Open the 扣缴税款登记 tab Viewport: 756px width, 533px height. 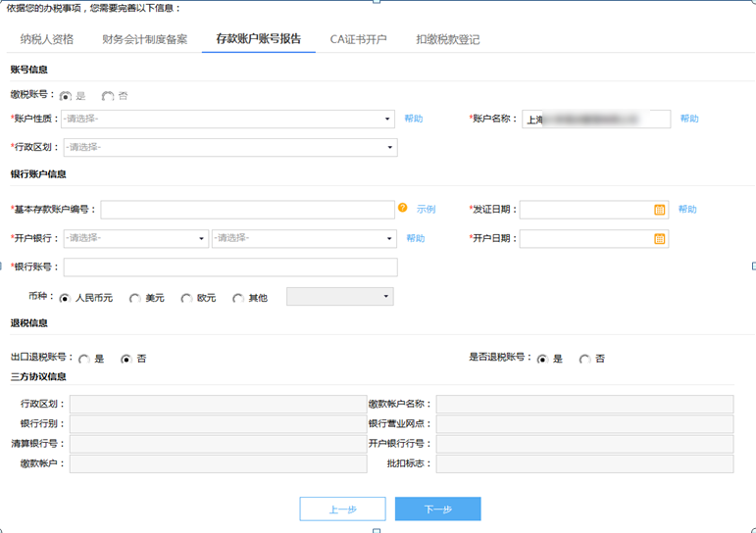(x=447, y=40)
